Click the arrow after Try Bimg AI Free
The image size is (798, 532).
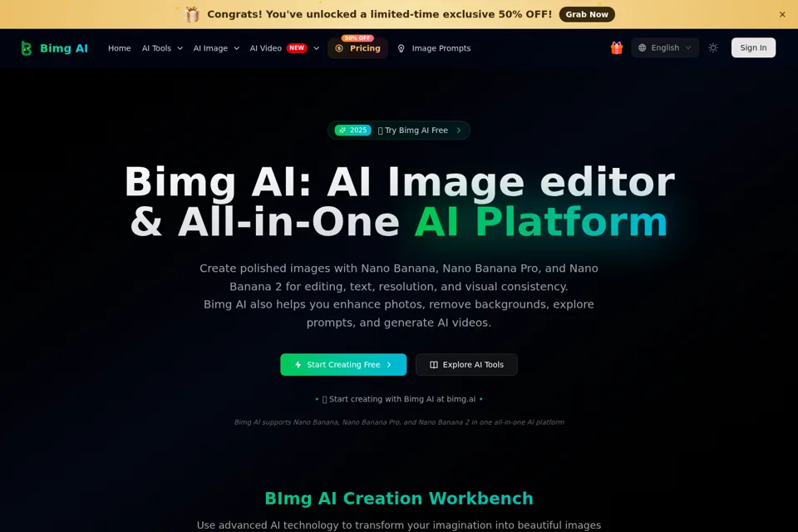click(459, 131)
